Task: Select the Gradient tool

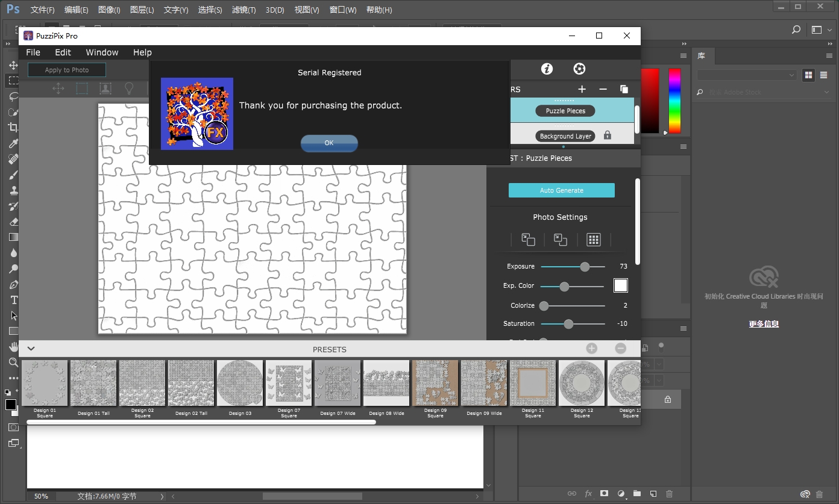Action: click(x=13, y=237)
